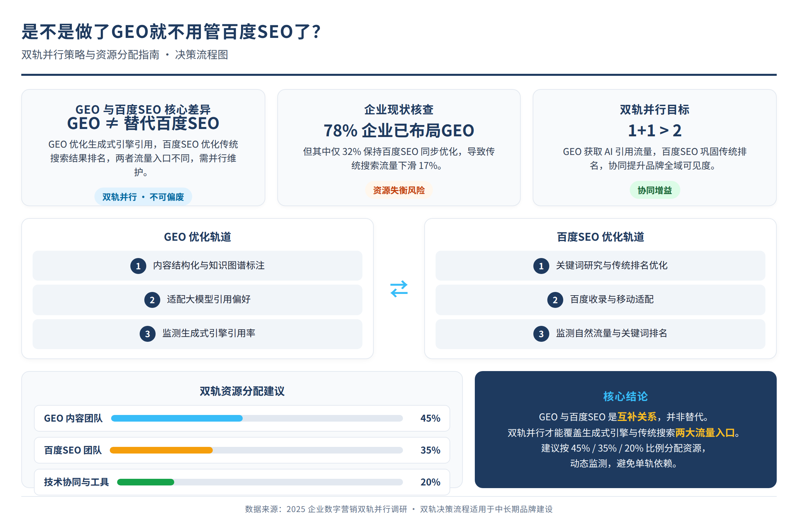Click the bidirectional swap arrows icon
798x532 pixels.
point(399,289)
